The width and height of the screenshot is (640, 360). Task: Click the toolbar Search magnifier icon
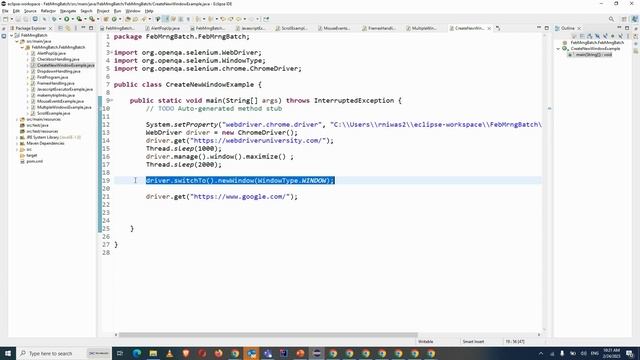tap(611, 19)
